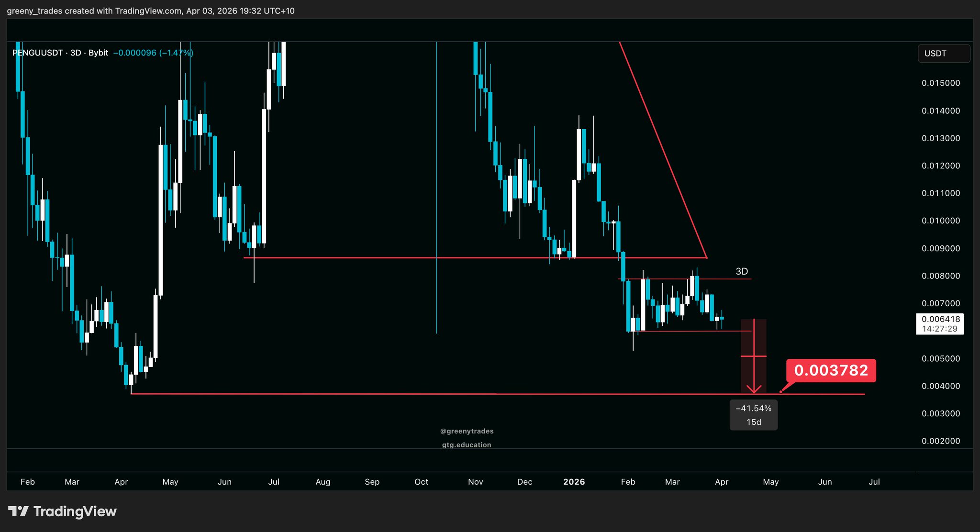The height and width of the screenshot is (532, 980).
Task: Click the TradingView wordmark text
Action: click(x=75, y=511)
